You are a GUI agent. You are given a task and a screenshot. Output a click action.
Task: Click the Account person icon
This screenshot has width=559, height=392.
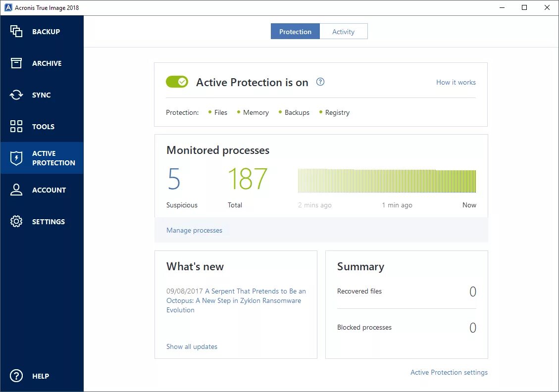pyautogui.click(x=16, y=190)
